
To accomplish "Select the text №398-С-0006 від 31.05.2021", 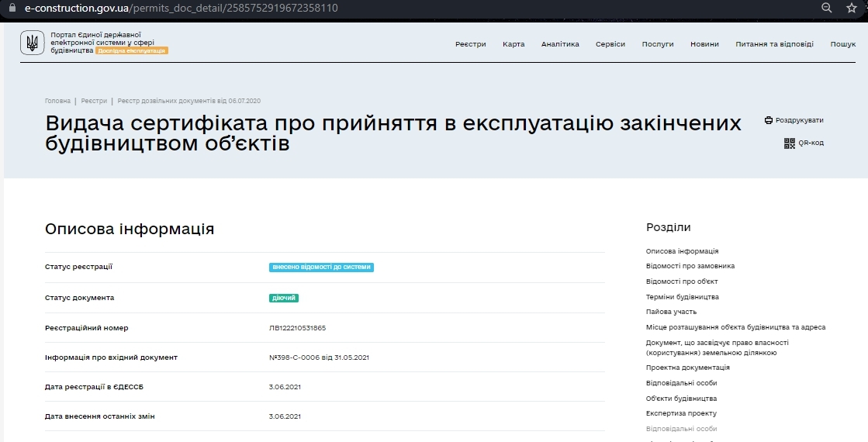I will (319, 358).
